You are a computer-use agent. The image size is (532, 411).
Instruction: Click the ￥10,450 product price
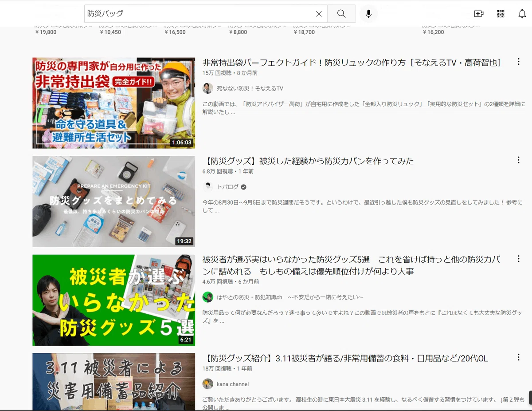[110, 32]
